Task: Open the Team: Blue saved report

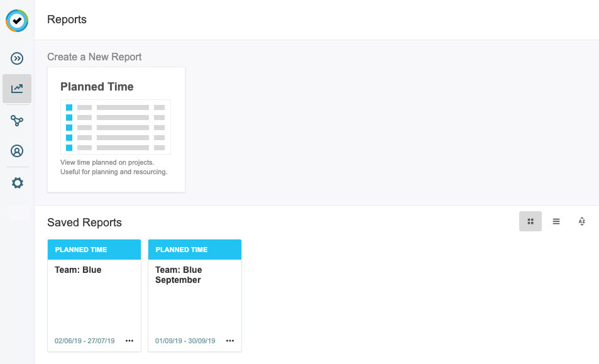Action: click(x=94, y=295)
